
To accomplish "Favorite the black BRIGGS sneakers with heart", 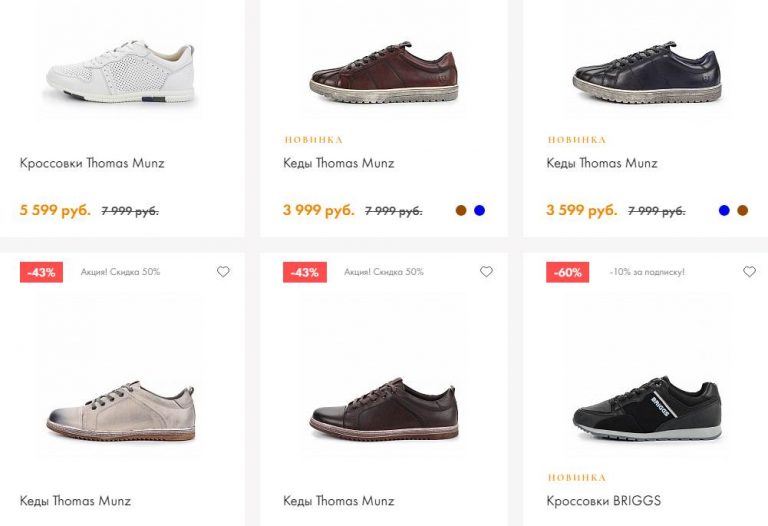I will 749,272.
